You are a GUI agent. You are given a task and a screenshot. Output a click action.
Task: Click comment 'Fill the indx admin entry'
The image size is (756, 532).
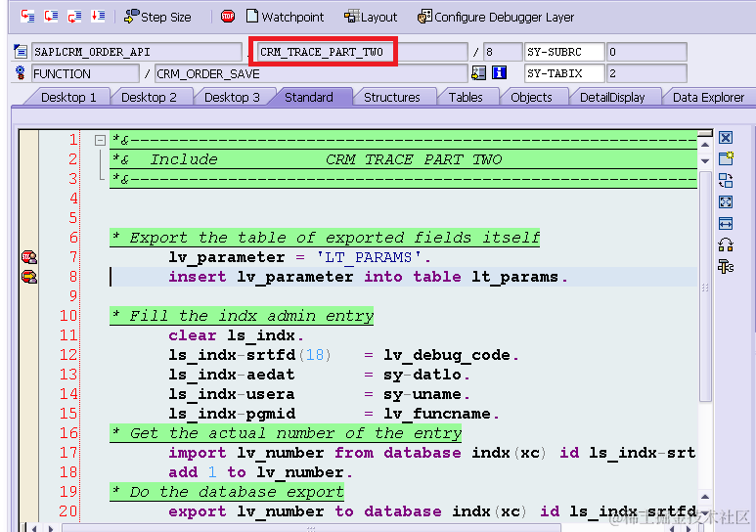(242, 316)
